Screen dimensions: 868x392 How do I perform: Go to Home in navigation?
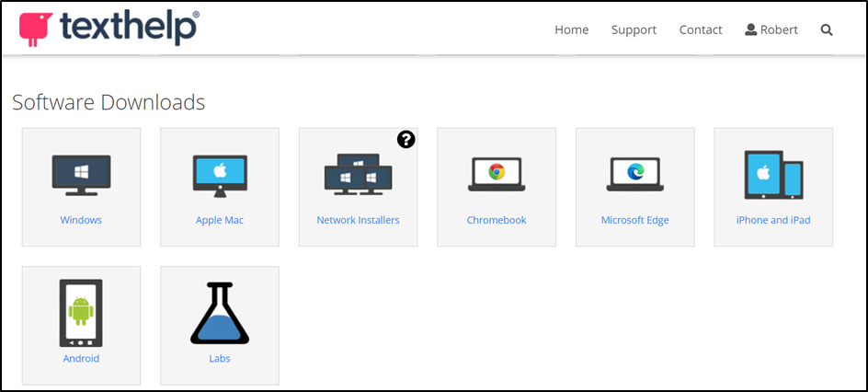(572, 29)
